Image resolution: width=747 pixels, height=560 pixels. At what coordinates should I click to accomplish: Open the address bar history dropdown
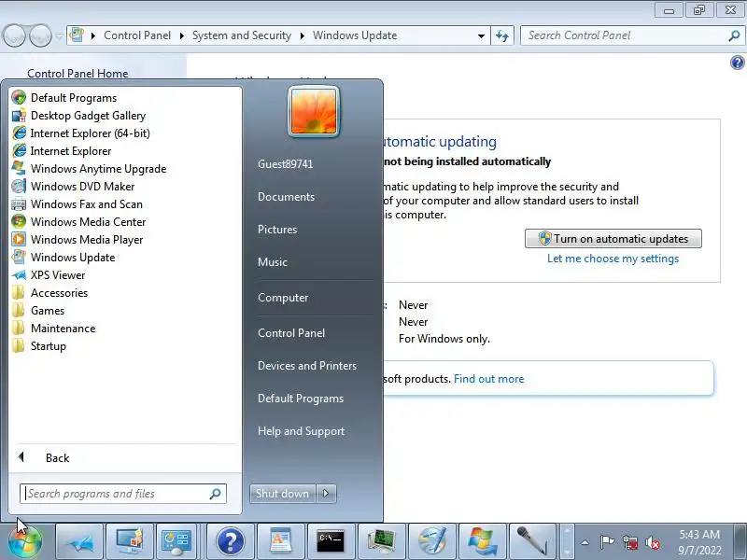coord(481,35)
